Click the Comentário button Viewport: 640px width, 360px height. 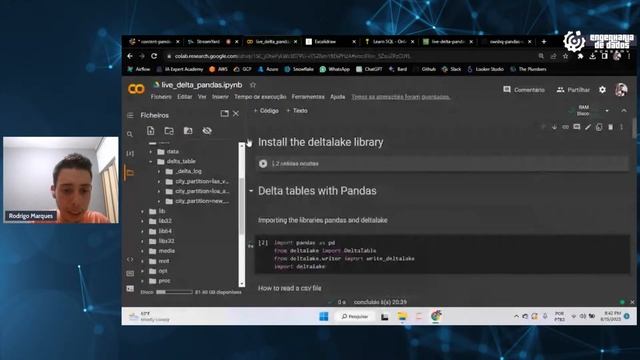click(524, 89)
